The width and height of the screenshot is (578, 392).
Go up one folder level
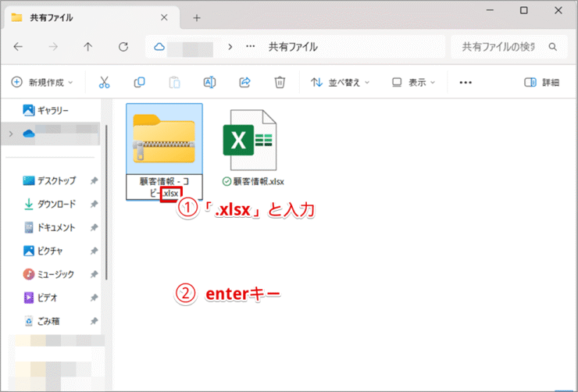tap(87, 46)
